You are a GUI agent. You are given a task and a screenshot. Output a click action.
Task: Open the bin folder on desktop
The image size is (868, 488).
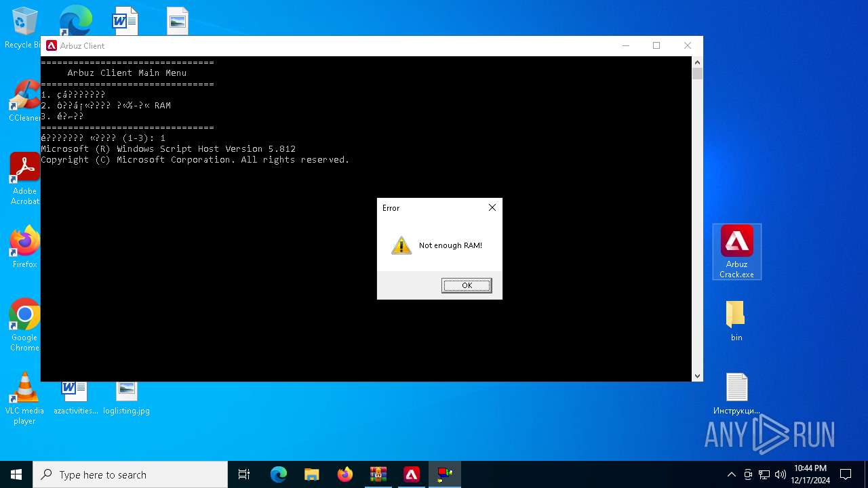point(736,321)
